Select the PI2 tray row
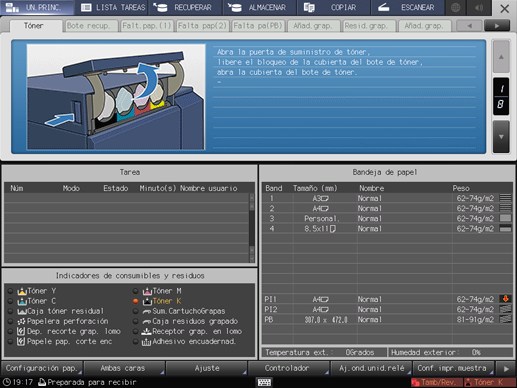The image size is (517, 388). [x=387, y=309]
